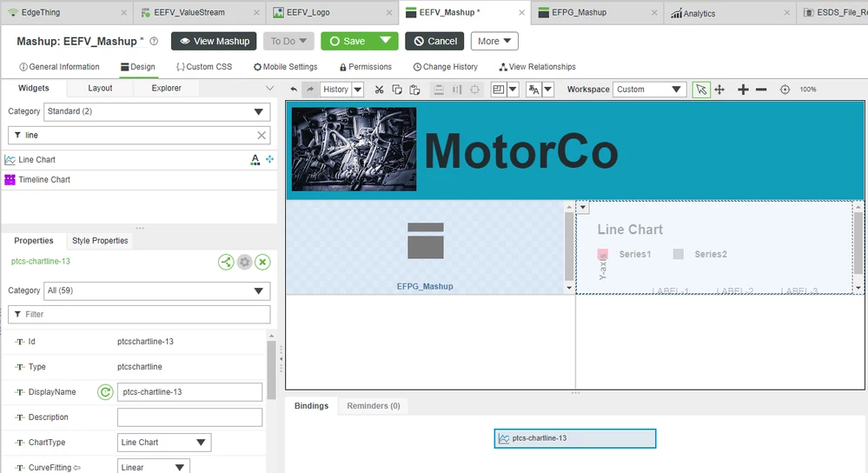The height and width of the screenshot is (473, 868).
Task: Open the Mobile Settings section
Action: click(x=286, y=66)
